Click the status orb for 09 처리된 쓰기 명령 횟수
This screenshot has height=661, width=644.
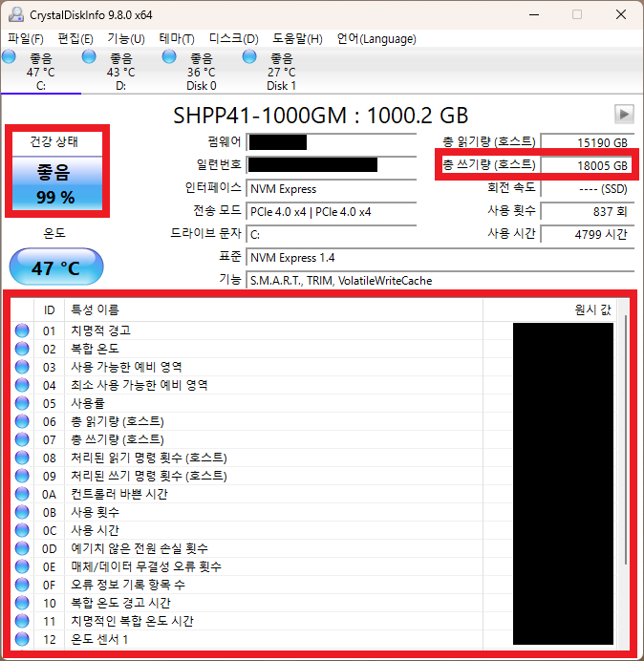click(x=22, y=476)
